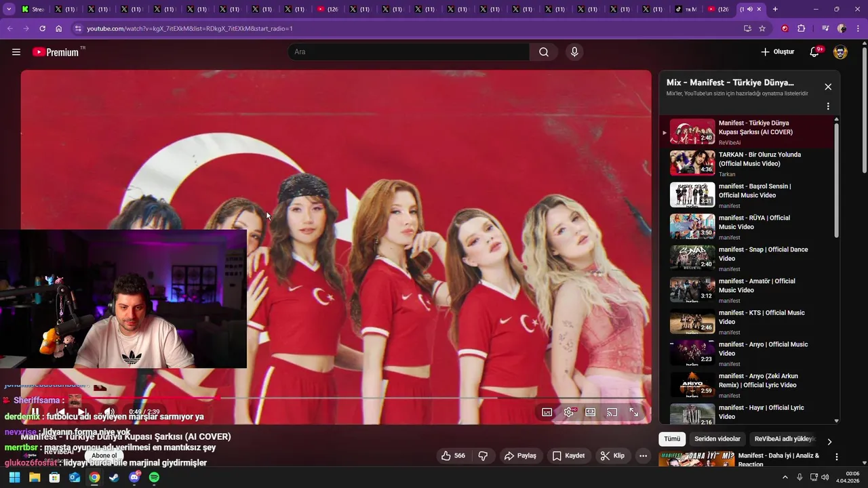The image size is (868, 488).
Task: Open options for Manifest - Daha iyi video
Action: pos(837,457)
